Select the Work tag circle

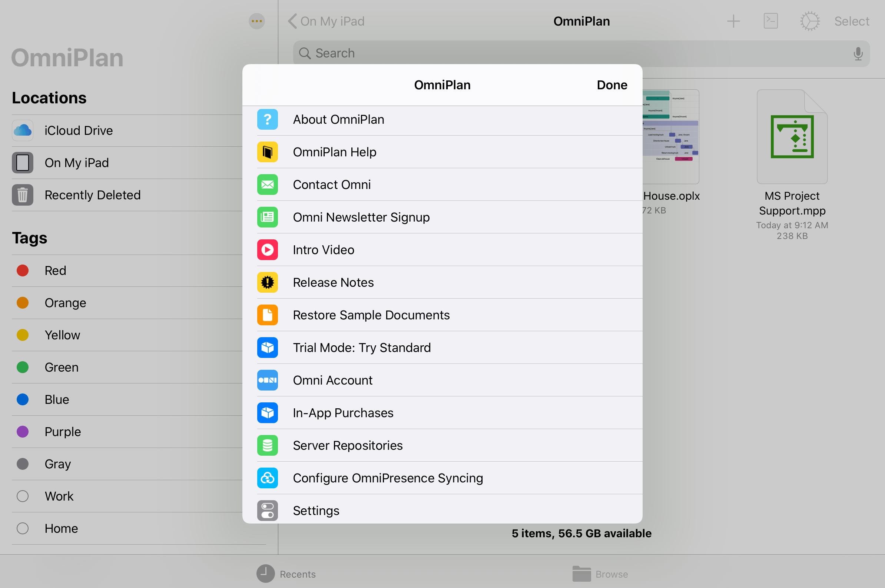click(23, 496)
